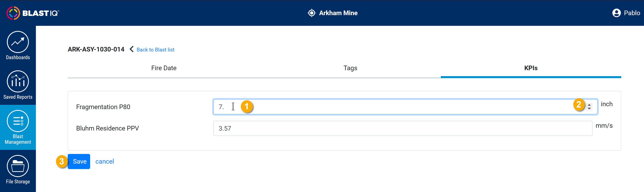Select the Blast Management sidebar icon
Image resolution: width=644 pixels, height=192 pixels.
18,121
